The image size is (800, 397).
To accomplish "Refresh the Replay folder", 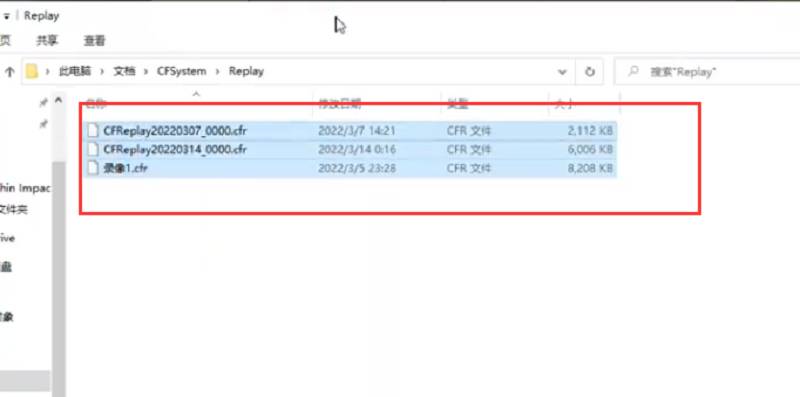I will pos(590,71).
